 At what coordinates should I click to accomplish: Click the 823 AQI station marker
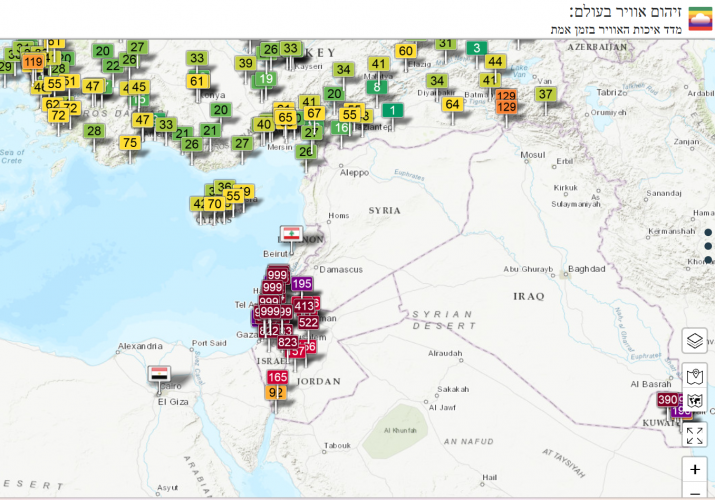point(287,342)
